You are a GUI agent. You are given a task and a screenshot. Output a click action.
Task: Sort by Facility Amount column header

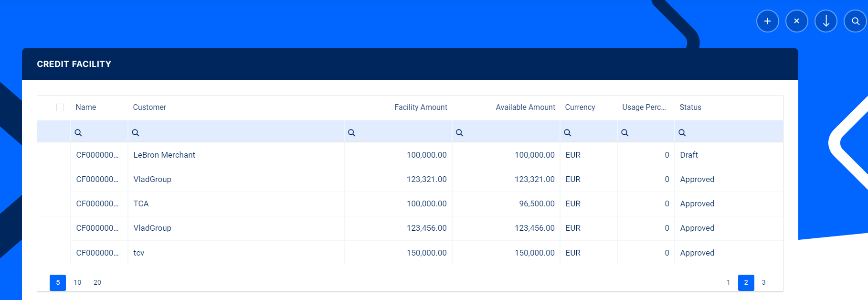pyautogui.click(x=420, y=107)
